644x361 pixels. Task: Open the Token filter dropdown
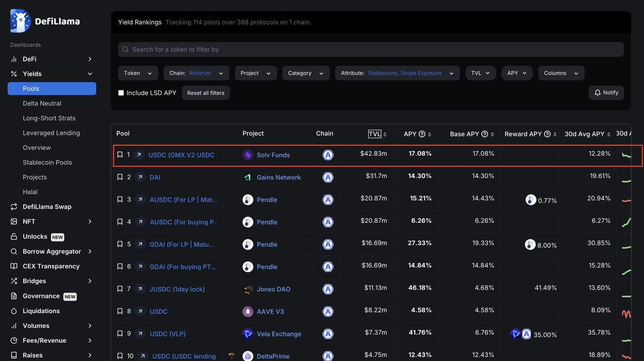pos(138,73)
